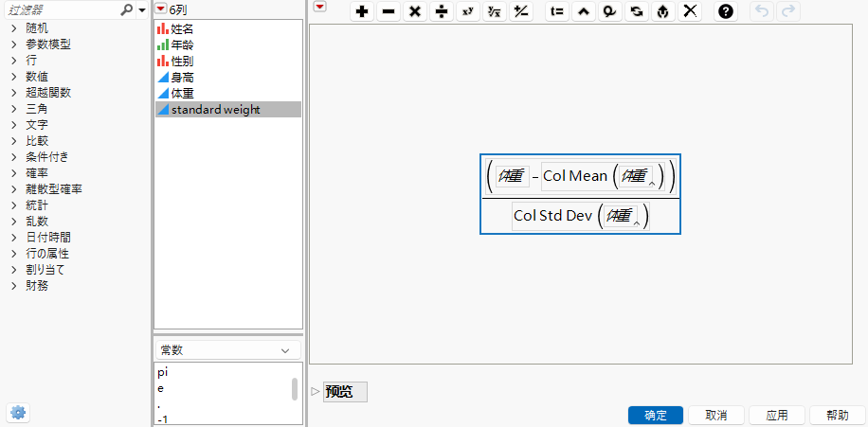
Task: Open the 常数 constants dropdown
Action: (x=228, y=350)
